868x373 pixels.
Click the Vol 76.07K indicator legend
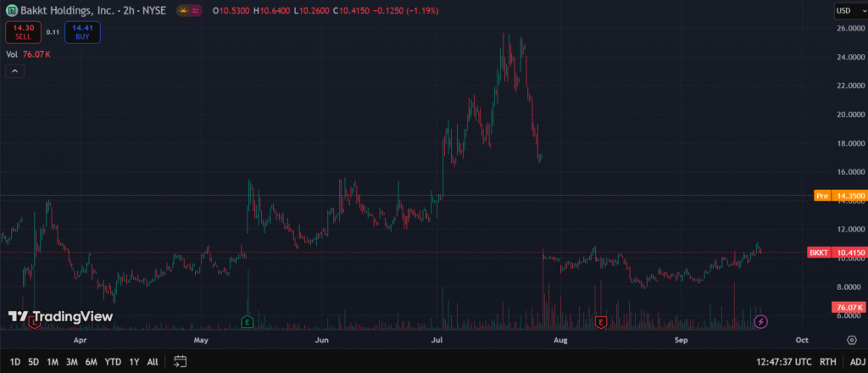tap(28, 54)
